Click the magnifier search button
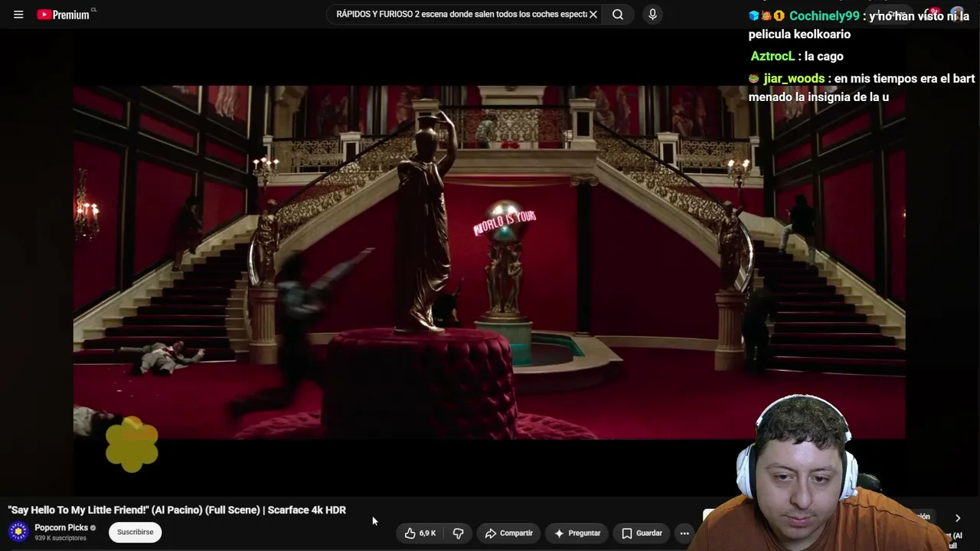980x551 pixels. click(618, 15)
